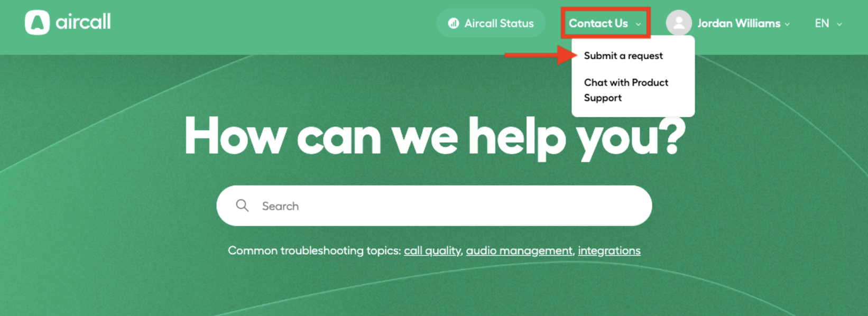Click "Common troubleshooting topics:" text
Screen dimensions: 868x316
click(315, 250)
